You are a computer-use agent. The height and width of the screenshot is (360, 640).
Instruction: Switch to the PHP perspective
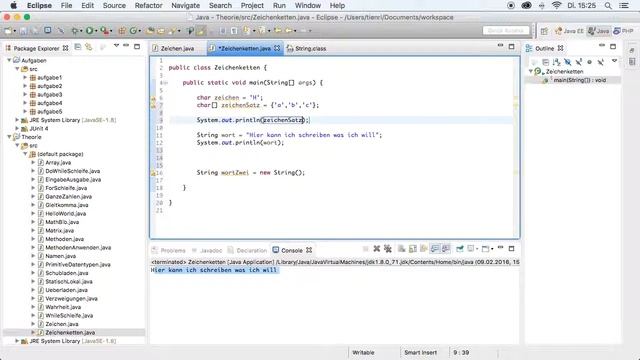pyautogui.click(x=624, y=31)
